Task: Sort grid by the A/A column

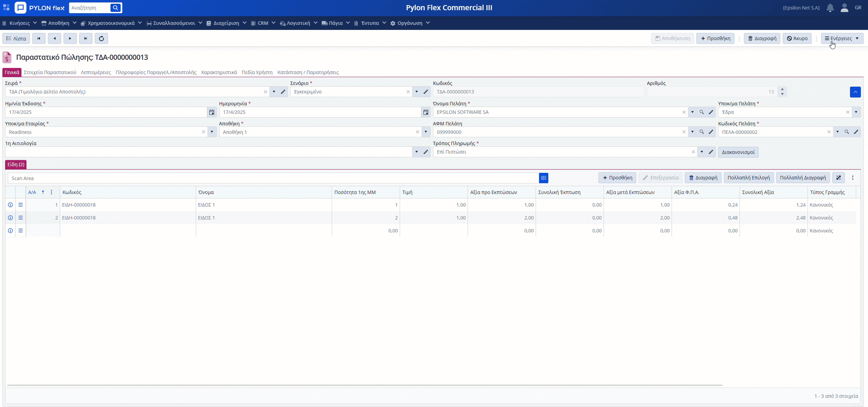Action: click(32, 192)
